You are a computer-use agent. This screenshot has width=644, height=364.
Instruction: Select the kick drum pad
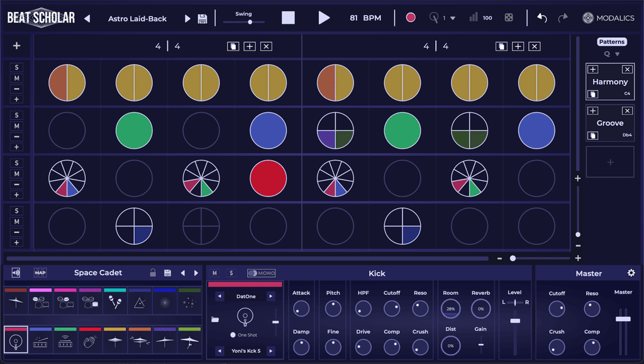tap(16, 341)
